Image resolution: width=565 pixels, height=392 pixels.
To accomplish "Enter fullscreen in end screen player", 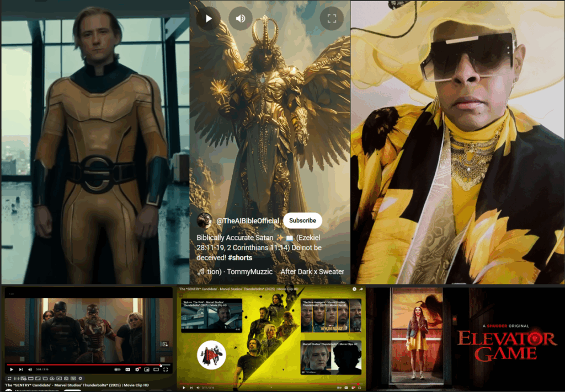I will tap(359, 388).
